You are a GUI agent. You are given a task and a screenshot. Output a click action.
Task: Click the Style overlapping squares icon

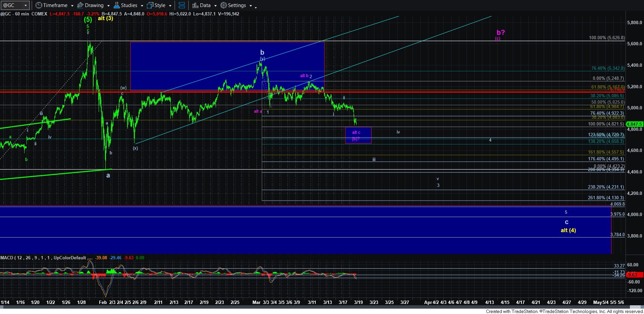(x=150, y=5)
